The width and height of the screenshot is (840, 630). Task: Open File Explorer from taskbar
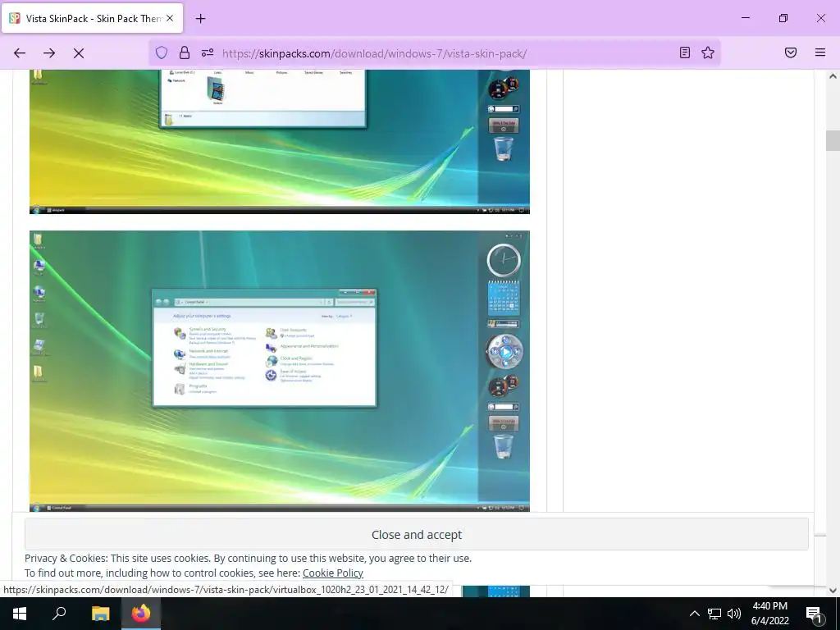pos(100,614)
